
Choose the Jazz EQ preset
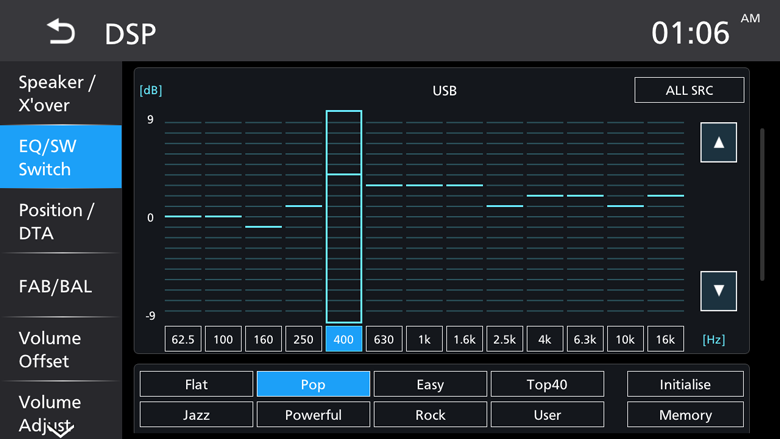[196, 415]
